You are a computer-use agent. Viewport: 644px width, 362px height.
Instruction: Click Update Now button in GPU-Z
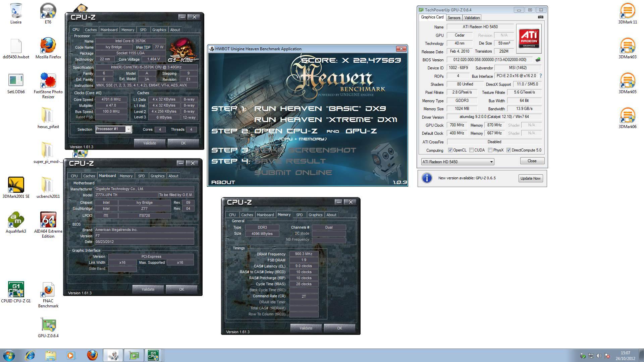[530, 178]
